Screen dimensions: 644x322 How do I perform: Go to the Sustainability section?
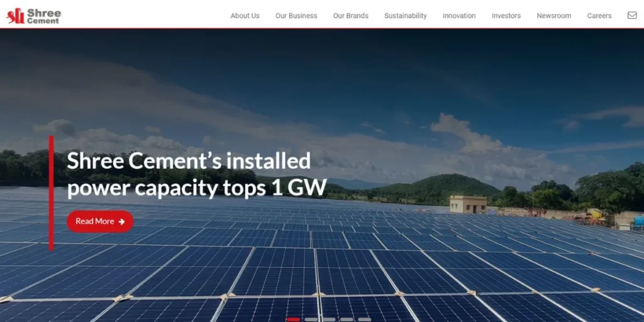(406, 16)
